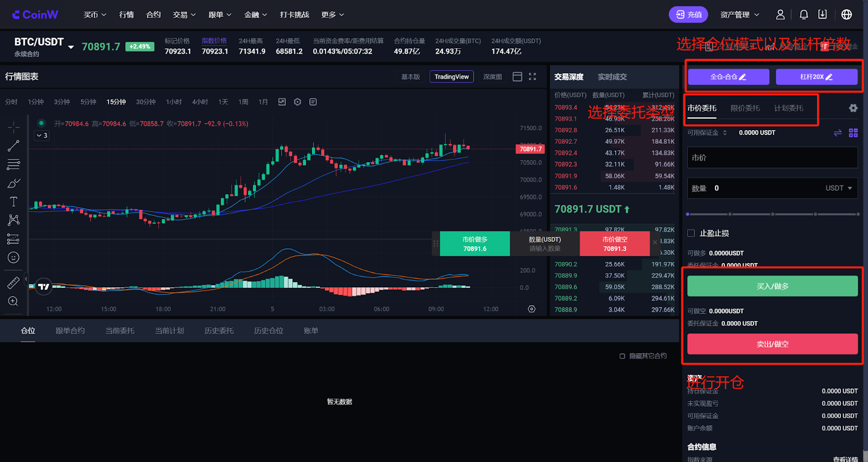This screenshot has width=868, height=462.
Task: Expand the 跟单 menu
Action: coord(220,15)
